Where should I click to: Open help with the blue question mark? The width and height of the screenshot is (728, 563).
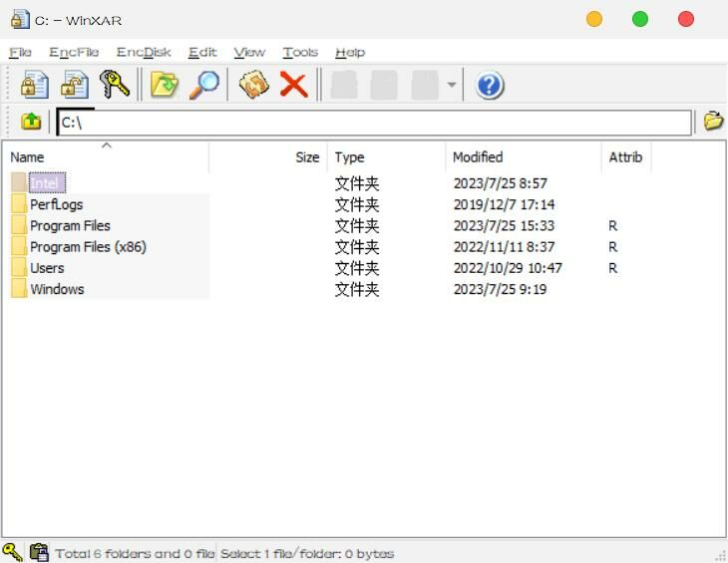click(489, 86)
